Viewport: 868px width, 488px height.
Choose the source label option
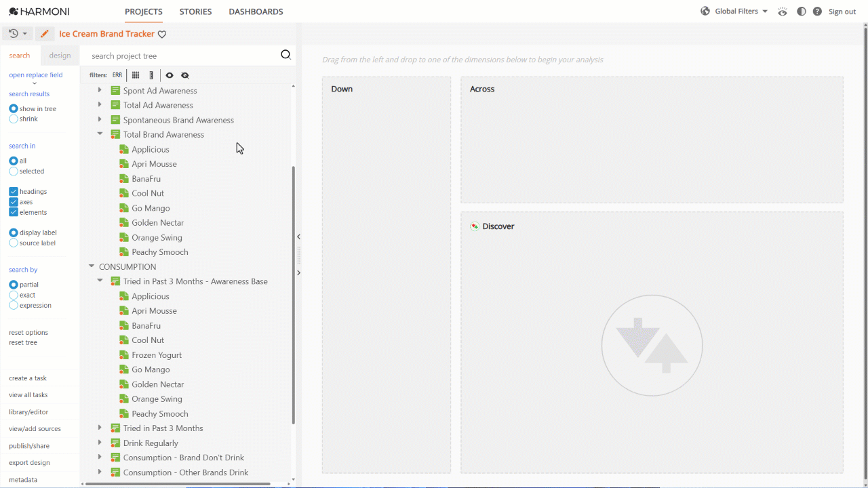[x=14, y=243]
